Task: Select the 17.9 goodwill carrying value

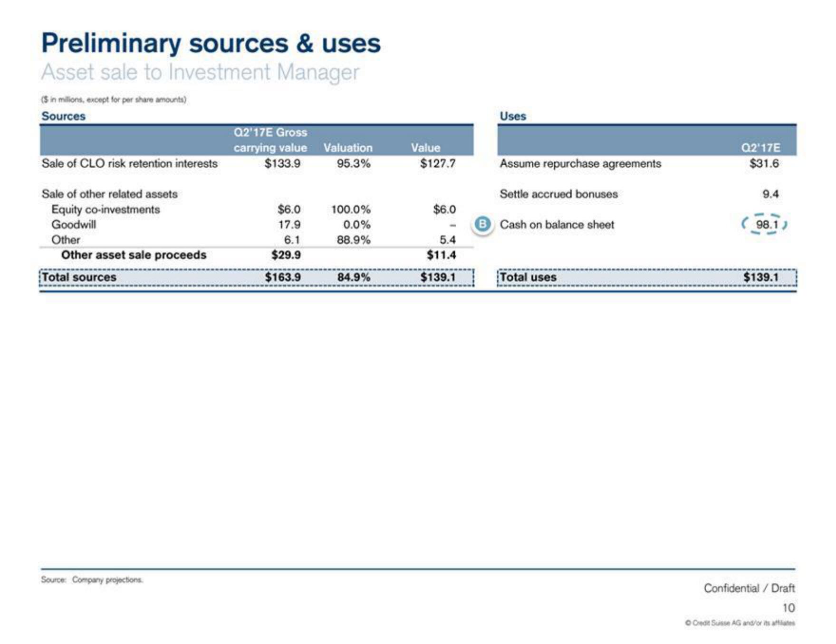Action: 289,225
